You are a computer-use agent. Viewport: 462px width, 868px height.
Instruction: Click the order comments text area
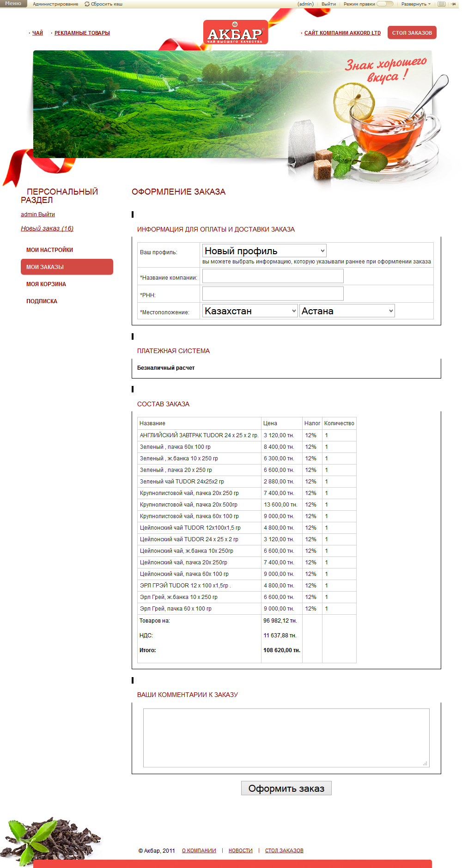tap(286, 738)
